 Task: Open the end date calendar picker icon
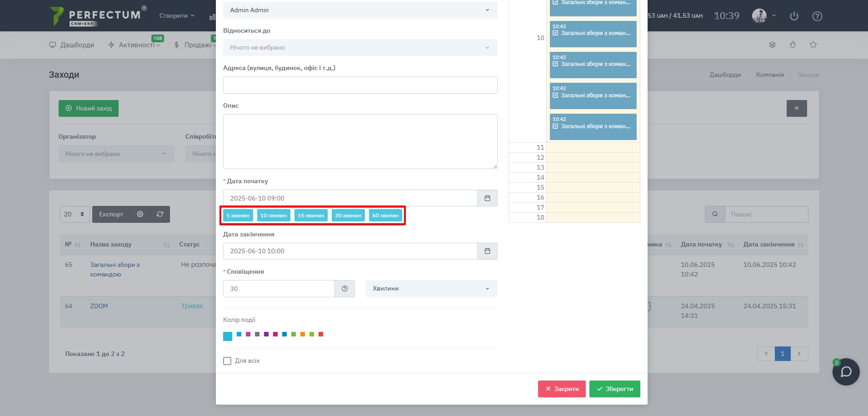pos(487,251)
